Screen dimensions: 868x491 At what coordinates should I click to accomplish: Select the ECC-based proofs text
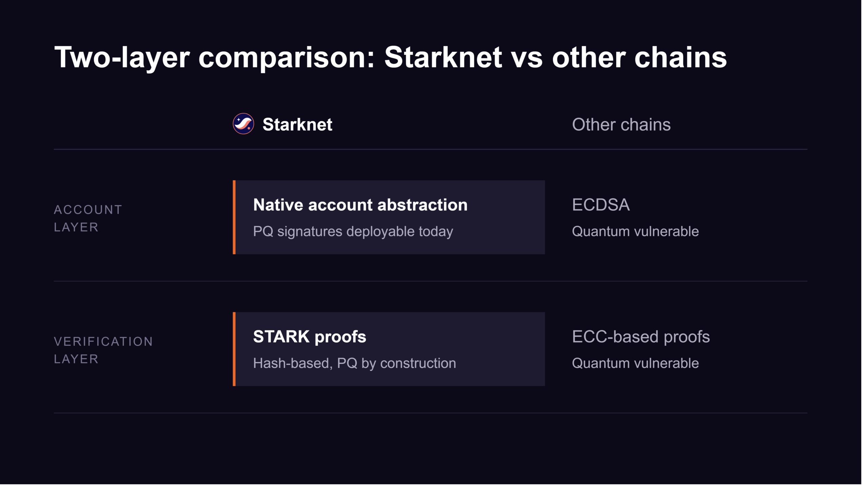point(641,336)
